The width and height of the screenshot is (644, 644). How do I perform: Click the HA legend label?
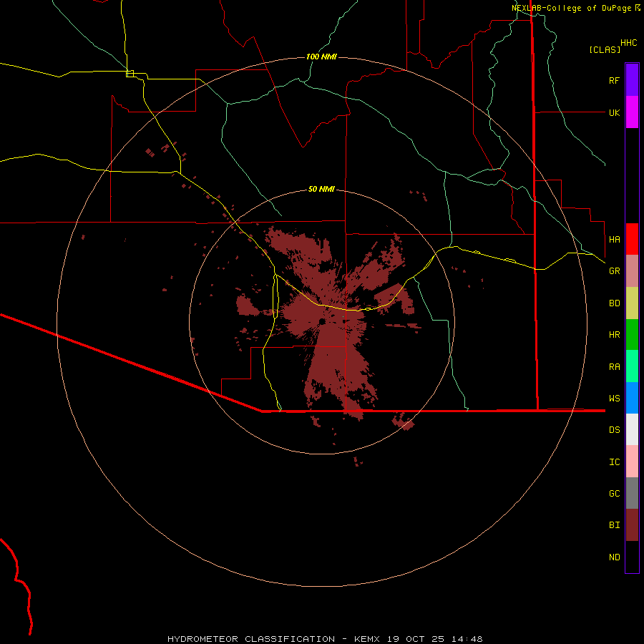(614, 239)
